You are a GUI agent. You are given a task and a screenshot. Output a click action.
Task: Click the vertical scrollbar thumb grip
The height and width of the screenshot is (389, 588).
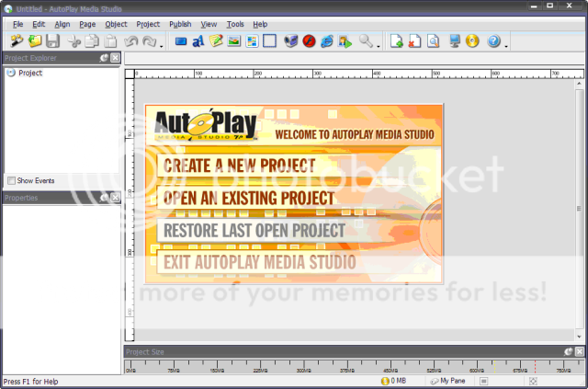coord(580,209)
